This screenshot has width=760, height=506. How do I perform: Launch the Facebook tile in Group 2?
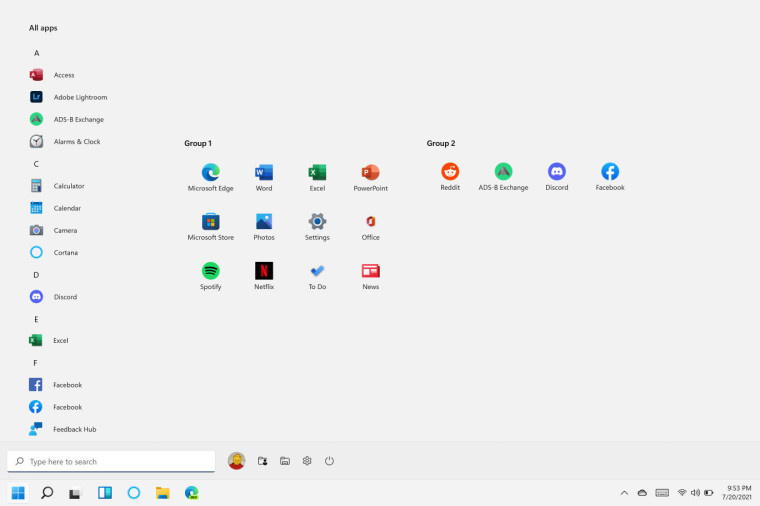(x=610, y=176)
